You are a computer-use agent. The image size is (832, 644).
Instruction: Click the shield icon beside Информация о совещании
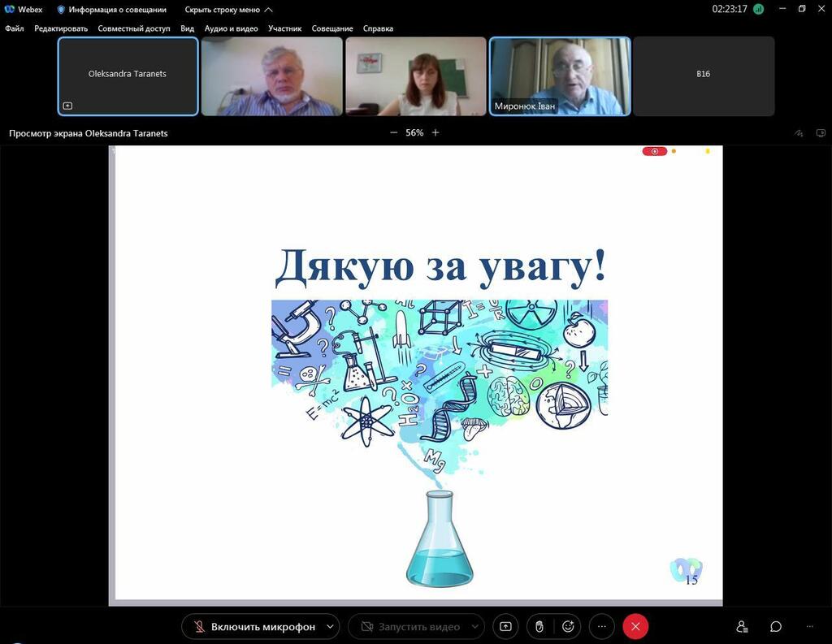(60, 10)
